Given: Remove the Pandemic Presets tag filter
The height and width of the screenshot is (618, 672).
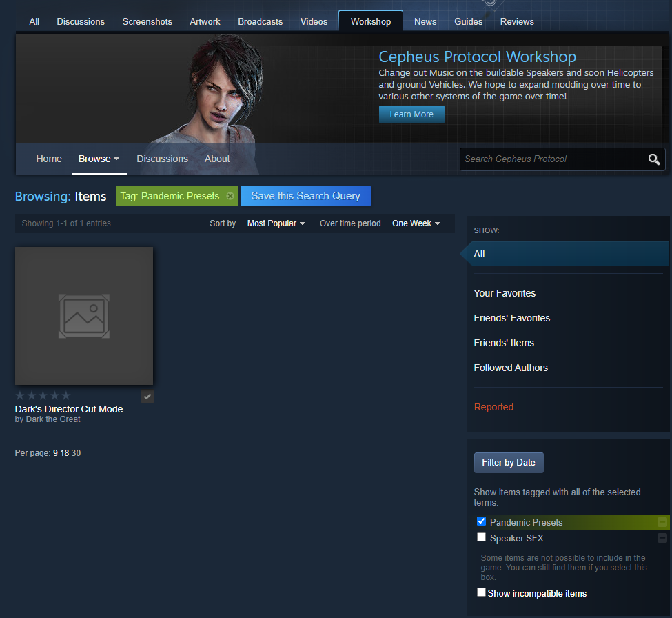Looking at the screenshot, I should [230, 196].
